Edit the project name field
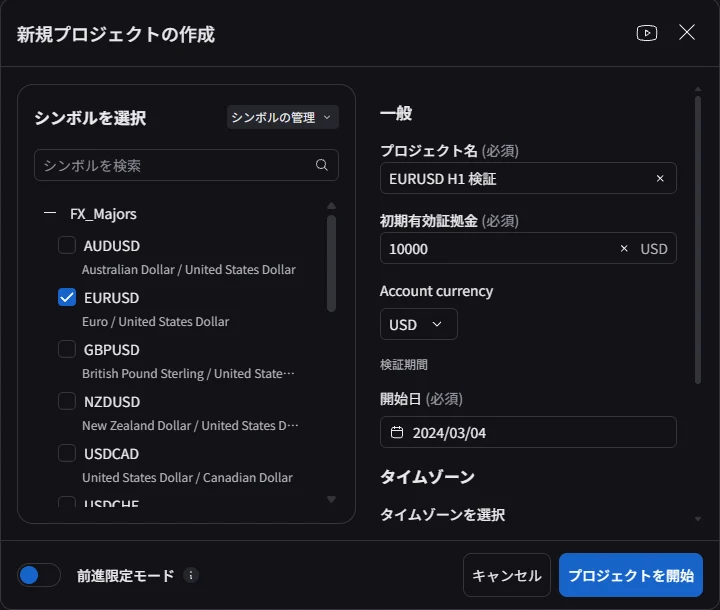This screenshot has height=610, width=720. coord(528,178)
